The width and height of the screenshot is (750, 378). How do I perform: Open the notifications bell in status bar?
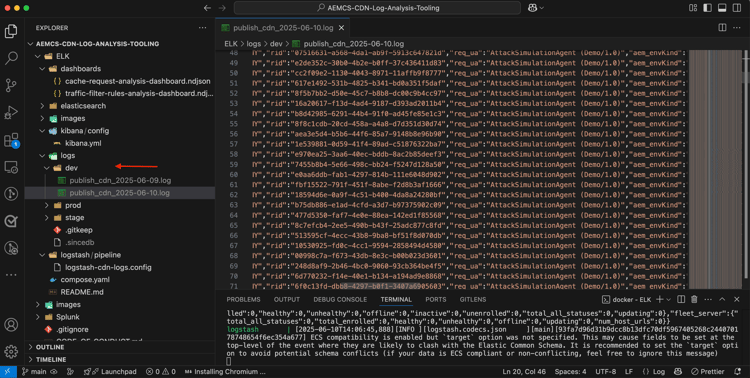[737, 372]
